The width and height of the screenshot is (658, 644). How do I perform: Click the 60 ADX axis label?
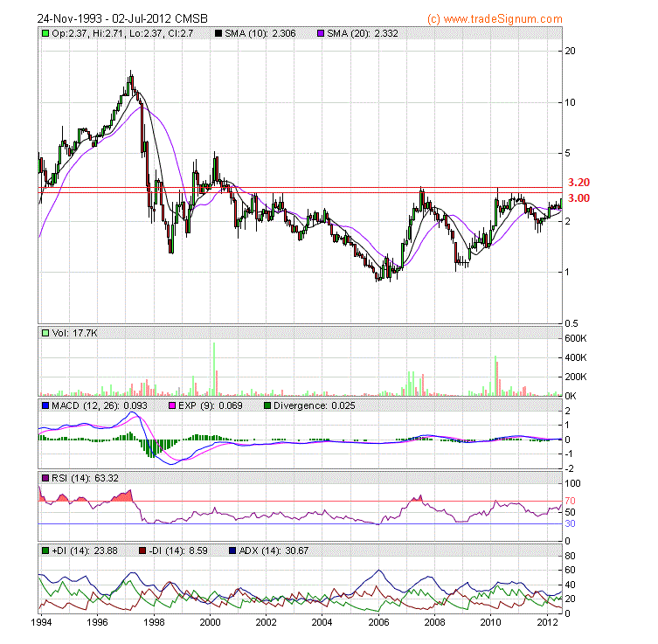pos(570,570)
